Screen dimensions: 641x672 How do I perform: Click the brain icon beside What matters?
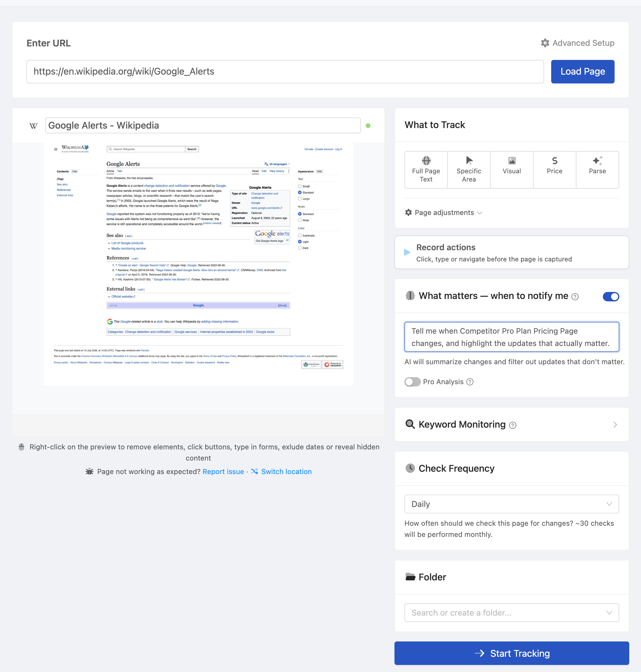[x=410, y=295]
